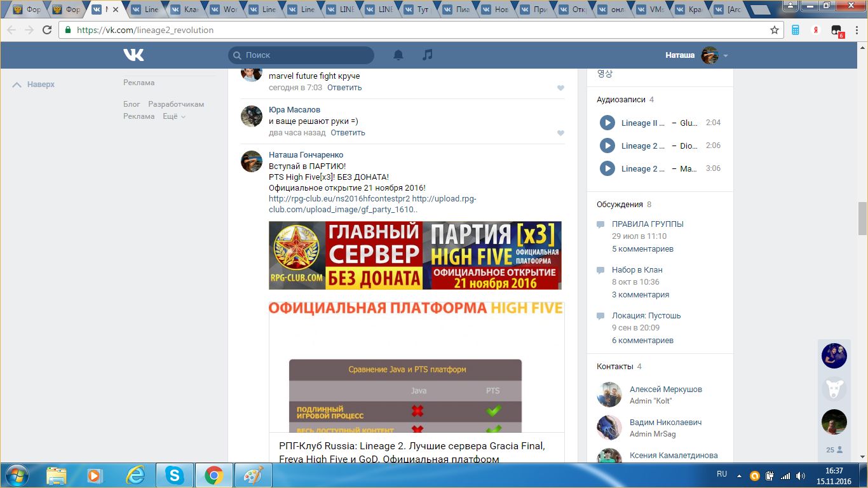This screenshot has height=488, width=868.
Task: Like Юра Масалов's comment with the heart
Action: click(x=560, y=133)
